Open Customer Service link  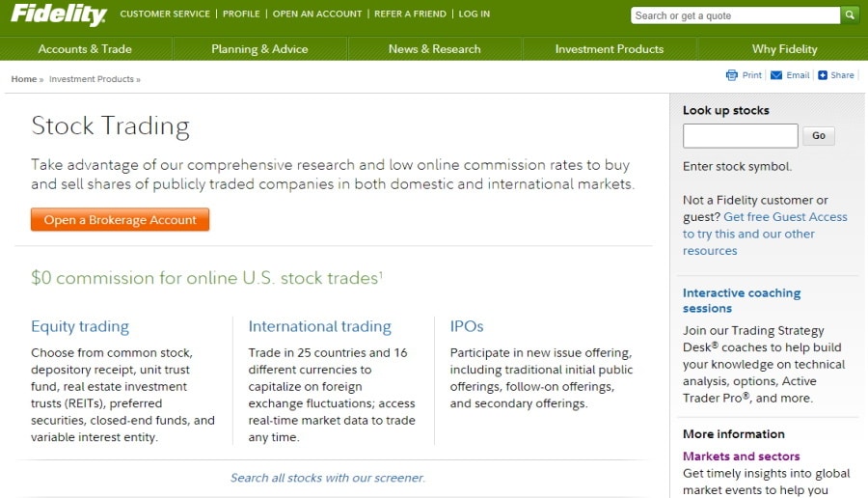tap(165, 14)
